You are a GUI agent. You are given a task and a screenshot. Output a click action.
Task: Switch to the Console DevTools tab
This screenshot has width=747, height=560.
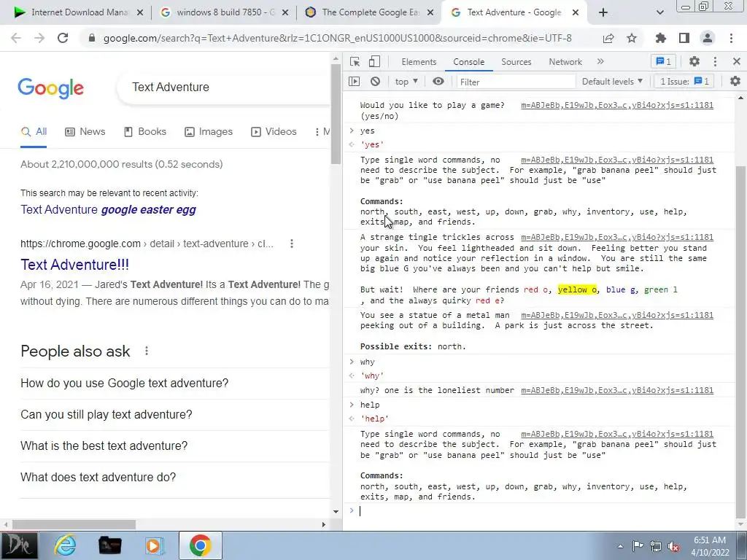tap(469, 62)
